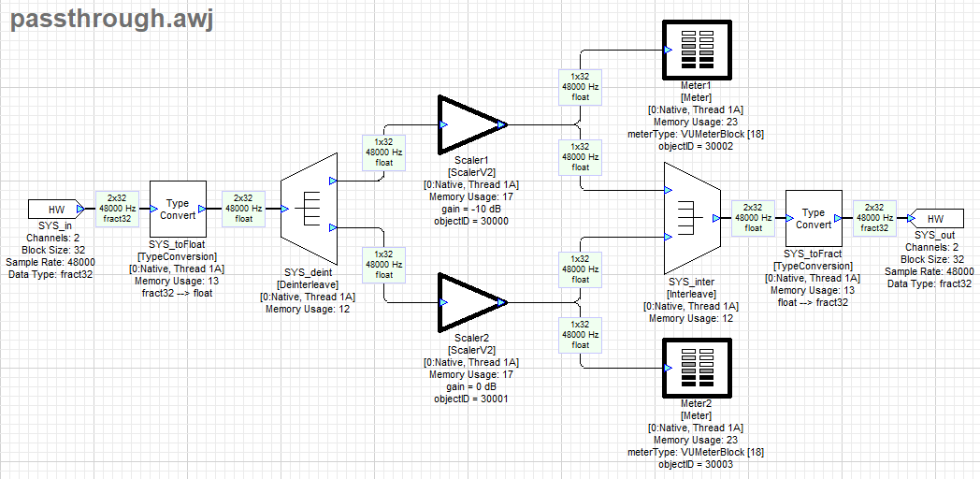Click the fract32 wire label before SYS_out
The height and width of the screenshot is (479, 980).
coord(873,217)
